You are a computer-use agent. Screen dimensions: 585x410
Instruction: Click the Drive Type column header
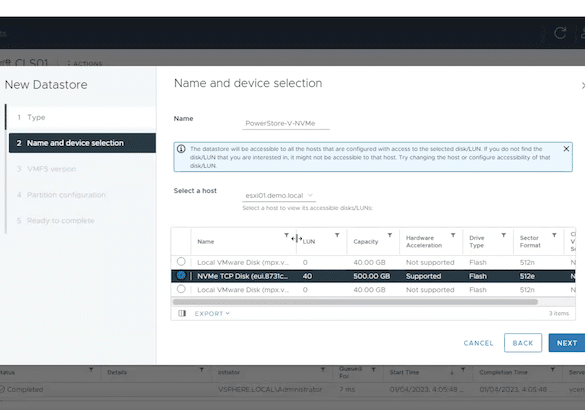point(477,241)
